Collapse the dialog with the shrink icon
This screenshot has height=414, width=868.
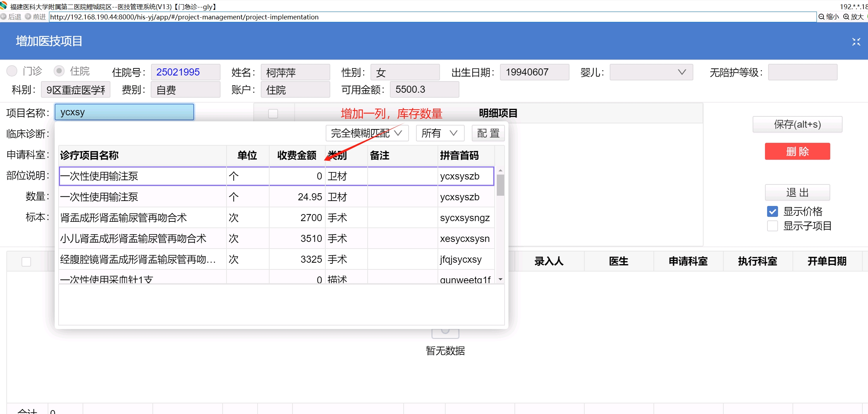tap(856, 42)
